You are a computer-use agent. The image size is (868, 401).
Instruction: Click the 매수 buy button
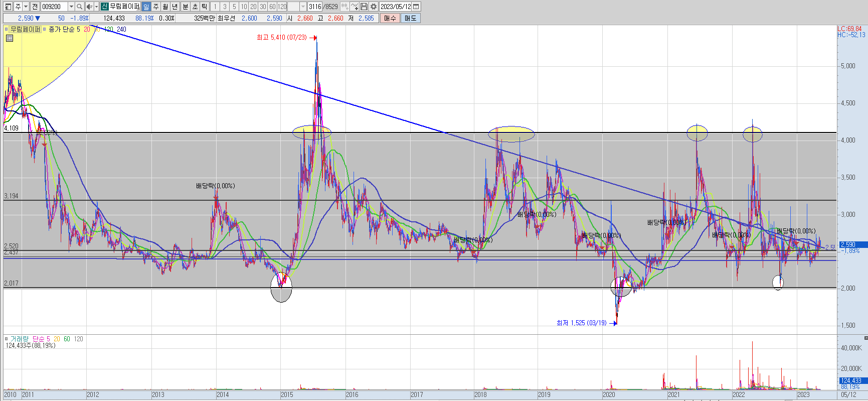tap(390, 18)
